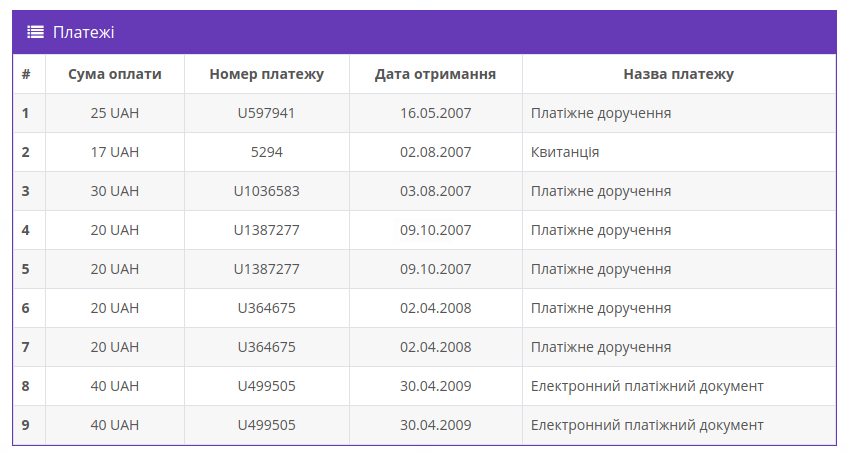
Task: Click the date 16.05.2007
Action: [x=435, y=113]
